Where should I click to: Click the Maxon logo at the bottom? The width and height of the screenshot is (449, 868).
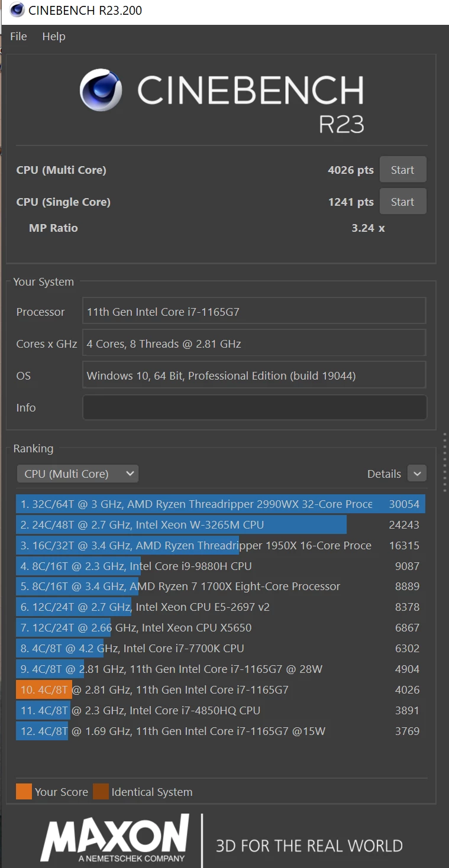coord(115,838)
